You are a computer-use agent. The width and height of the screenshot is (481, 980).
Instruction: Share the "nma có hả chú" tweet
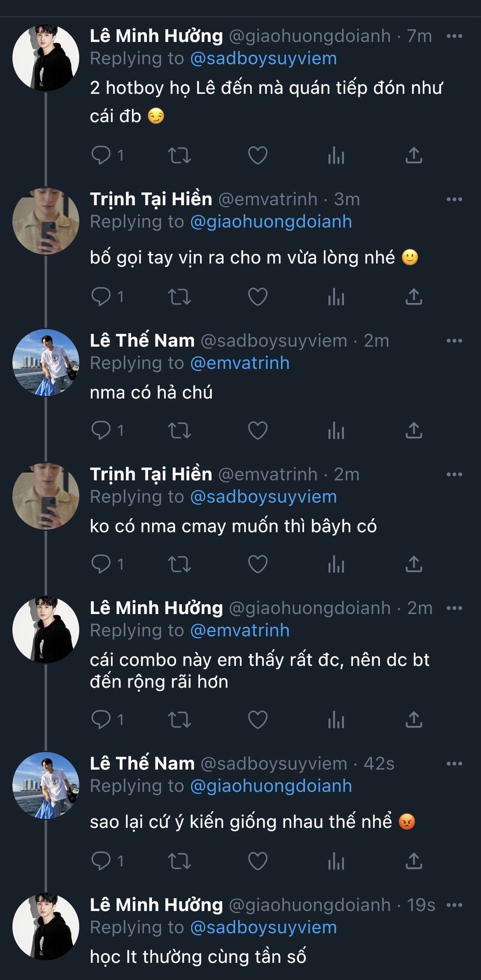(414, 430)
